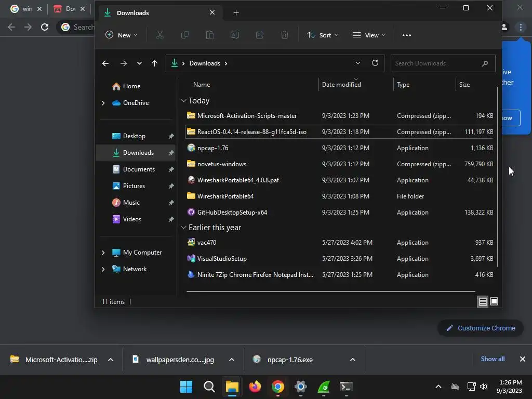Expand Network tree node
Image resolution: width=532 pixels, height=399 pixels.
[103, 269]
